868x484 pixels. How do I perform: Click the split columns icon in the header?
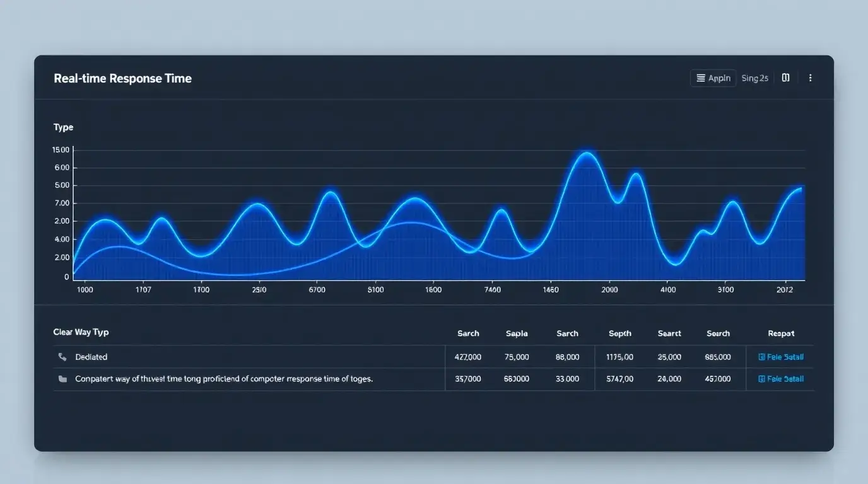pyautogui.click(x=785, y=78)
